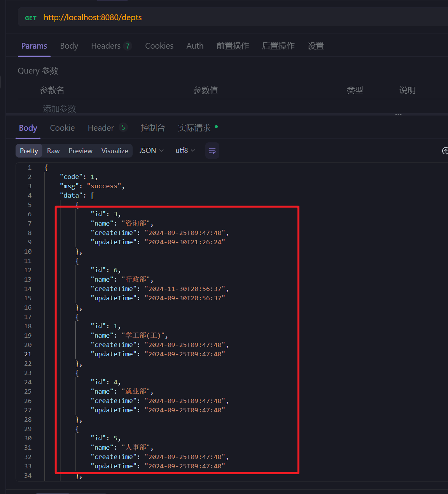Open the JSON format dropdown
This screenshot has width=448, height=494.
tap(151, 151)
